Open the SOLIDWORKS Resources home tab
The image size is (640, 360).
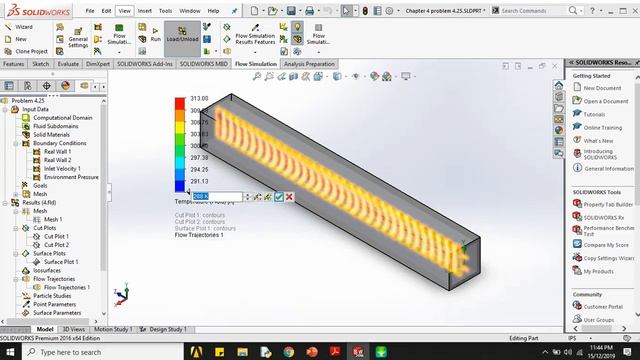[x=558, y=85]
